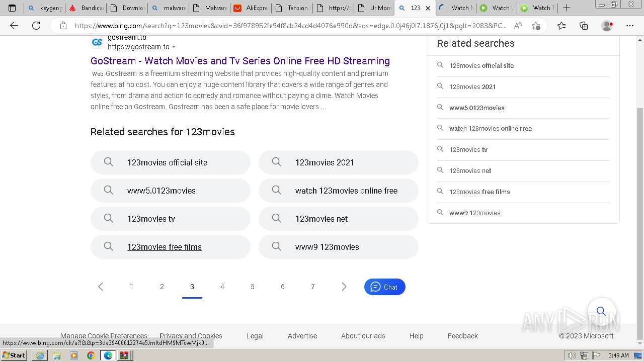Sidebar: 'watch 123movies online free' search
The image size is (644, 362).
pos(523,129)
